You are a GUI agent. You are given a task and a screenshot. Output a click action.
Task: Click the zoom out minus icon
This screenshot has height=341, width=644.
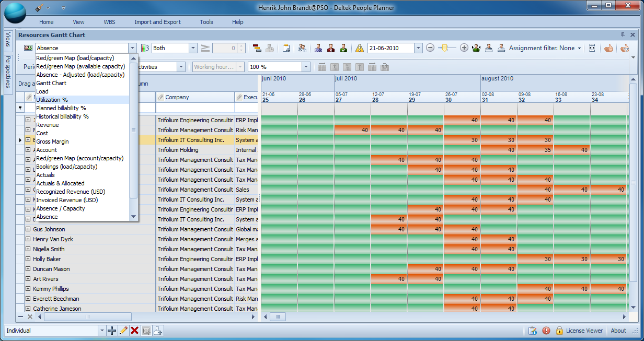pyautogui.click(x=430, y=48)
